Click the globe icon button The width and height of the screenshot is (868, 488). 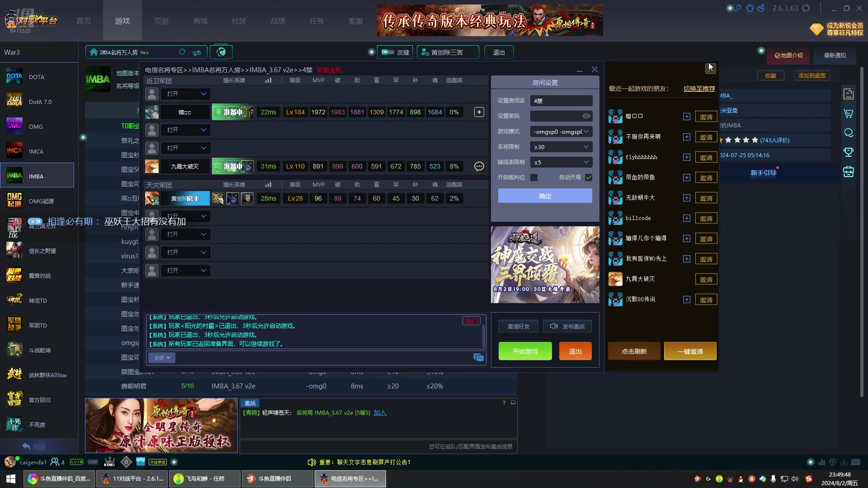221,52
